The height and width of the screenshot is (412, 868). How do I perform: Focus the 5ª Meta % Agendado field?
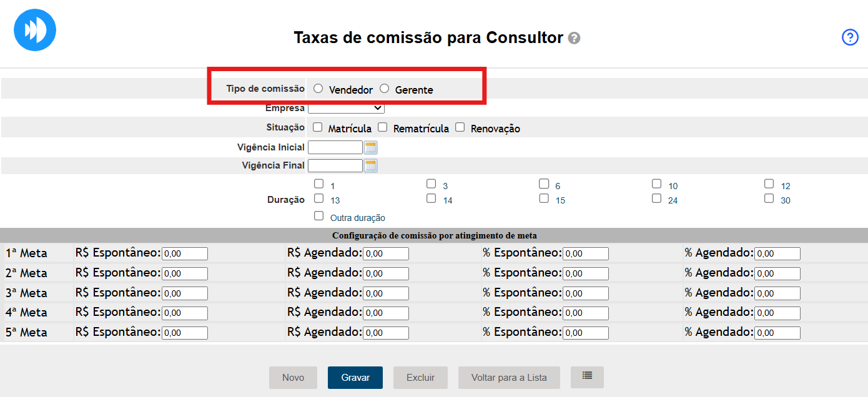(x=777, y=333)
